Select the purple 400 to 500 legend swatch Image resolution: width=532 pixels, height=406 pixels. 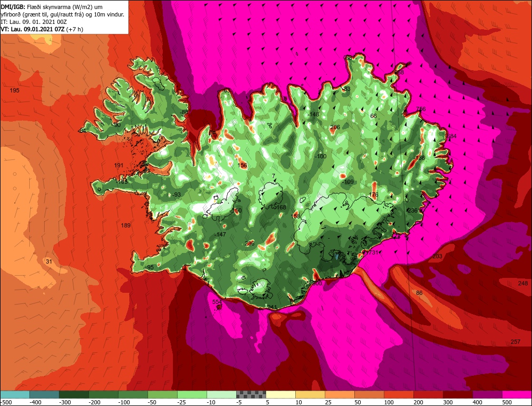point(487,395)
